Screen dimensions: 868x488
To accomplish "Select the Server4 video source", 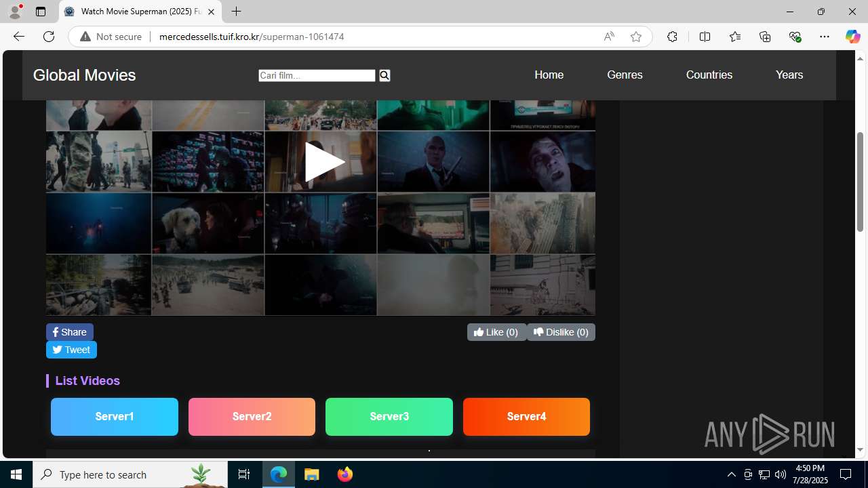I will click(526, 416).
